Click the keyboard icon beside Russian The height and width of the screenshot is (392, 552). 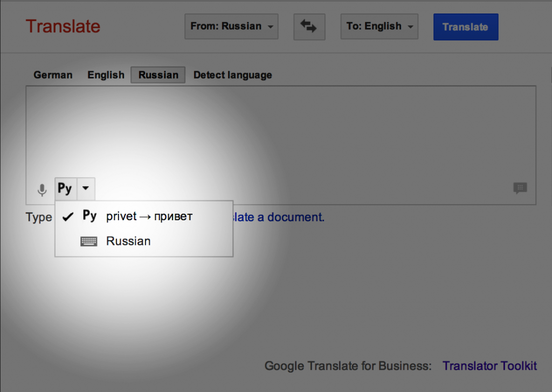pos(89,241)
